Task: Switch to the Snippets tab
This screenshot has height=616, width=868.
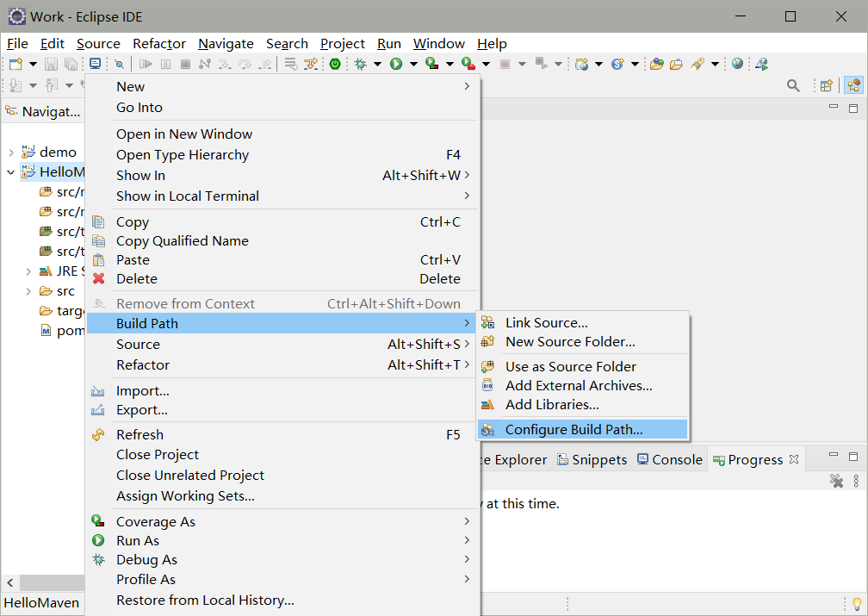Action: [592, 460]
